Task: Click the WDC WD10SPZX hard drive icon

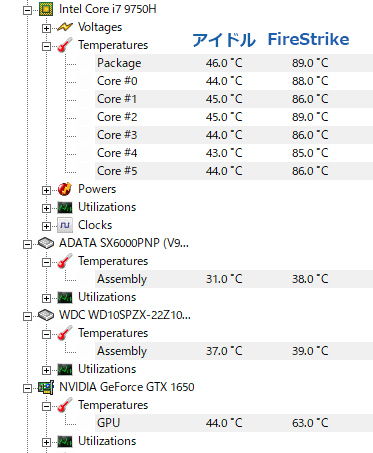Action: [x=46, y=315]
